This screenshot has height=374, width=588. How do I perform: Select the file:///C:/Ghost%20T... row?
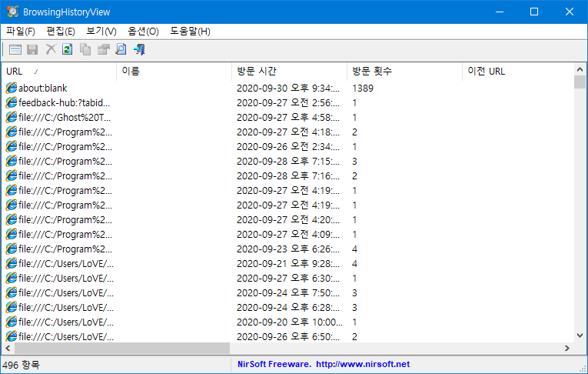pyautogui.click(x=288, y=117)
